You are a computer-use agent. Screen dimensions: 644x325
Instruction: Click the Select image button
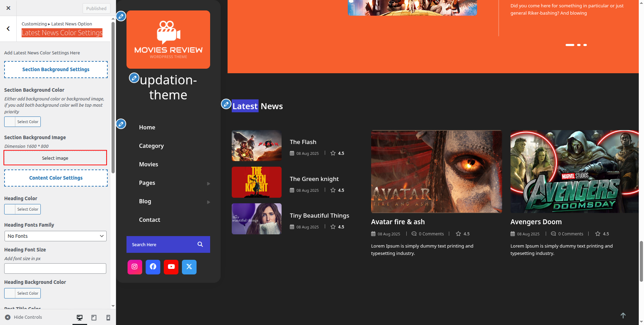click(x=55, y=158)
